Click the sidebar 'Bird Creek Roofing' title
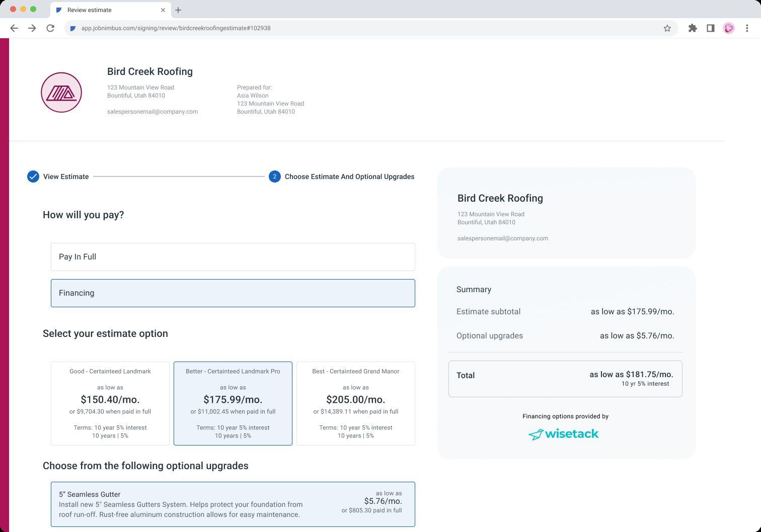This screenshot has width=761, height=532. point(500,198)
